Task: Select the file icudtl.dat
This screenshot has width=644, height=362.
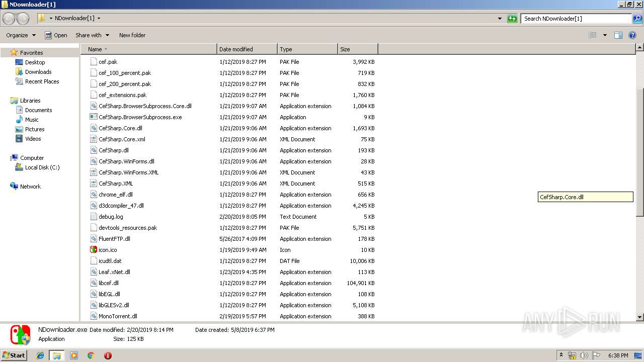Action: pyautogui.click(x=110, y=261)
